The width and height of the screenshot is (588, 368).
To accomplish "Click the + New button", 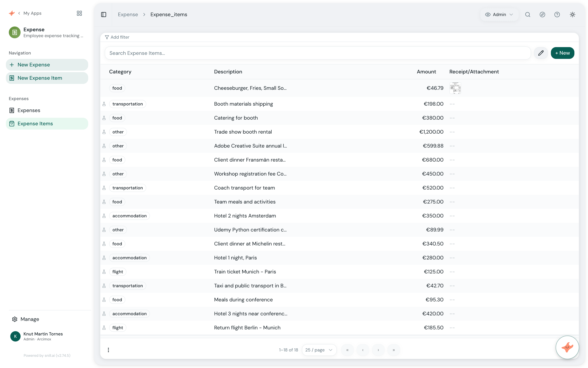I will point(562,53).
